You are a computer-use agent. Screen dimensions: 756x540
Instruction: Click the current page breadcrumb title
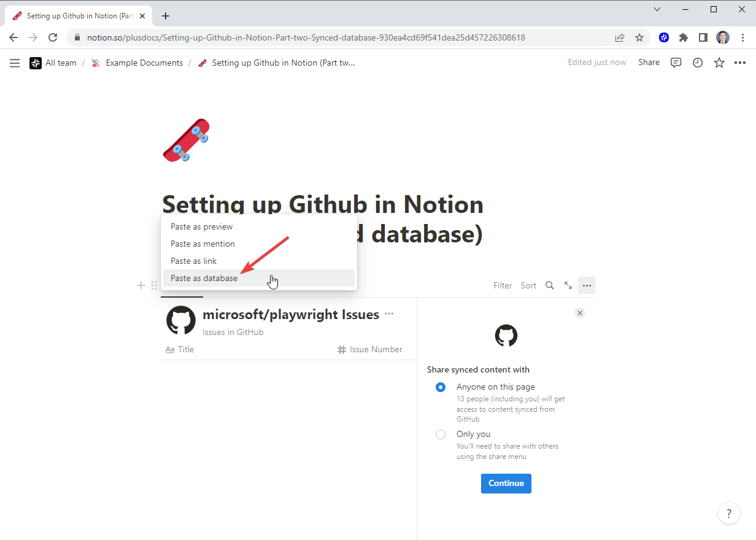[x=277, y=63]
